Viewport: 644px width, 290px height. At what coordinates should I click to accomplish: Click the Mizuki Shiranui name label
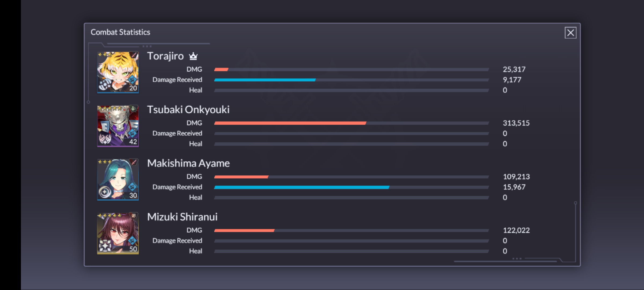[x=182, y=217]
